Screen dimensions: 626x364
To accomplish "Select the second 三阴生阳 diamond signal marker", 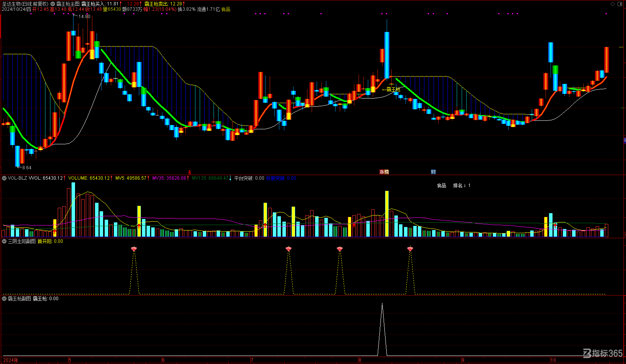I will click(x=289, y=249).
